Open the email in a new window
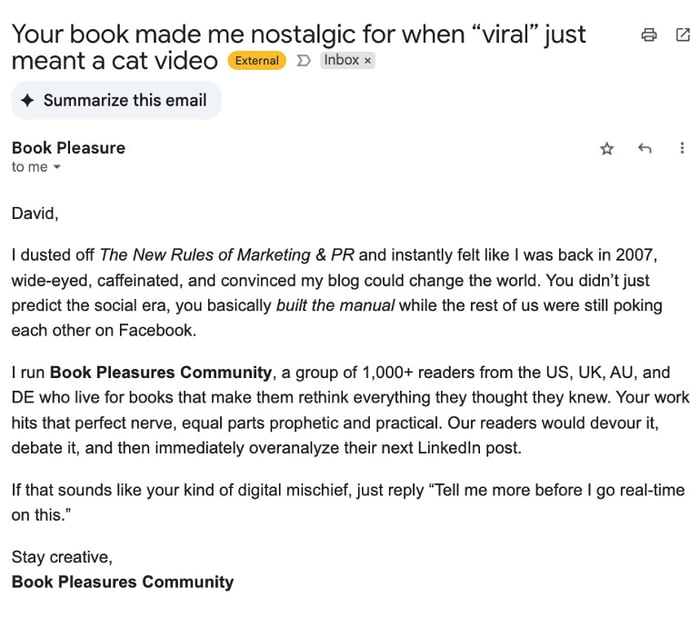This screenshot has height=617, width=700. 683,35
